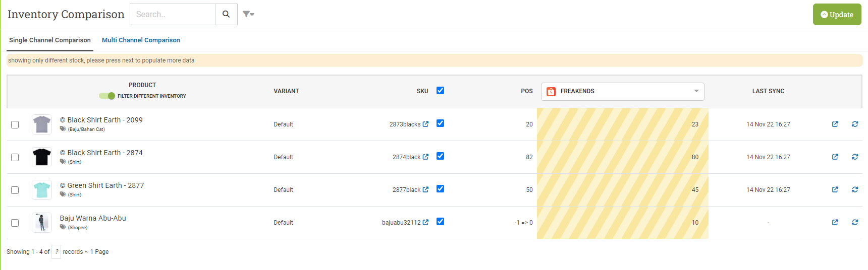Open external link icon beside 2877black SKU

tap(425, 189)
